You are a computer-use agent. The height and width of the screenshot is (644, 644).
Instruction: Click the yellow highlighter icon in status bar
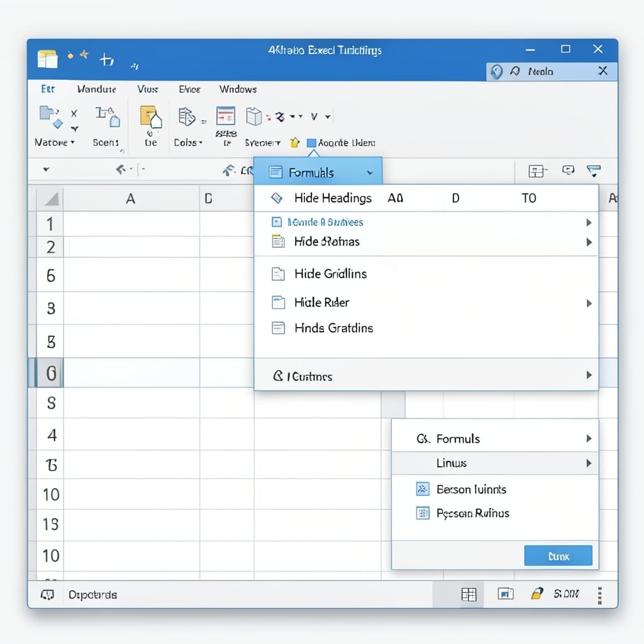pyautogui.click(x=537, y=594)
